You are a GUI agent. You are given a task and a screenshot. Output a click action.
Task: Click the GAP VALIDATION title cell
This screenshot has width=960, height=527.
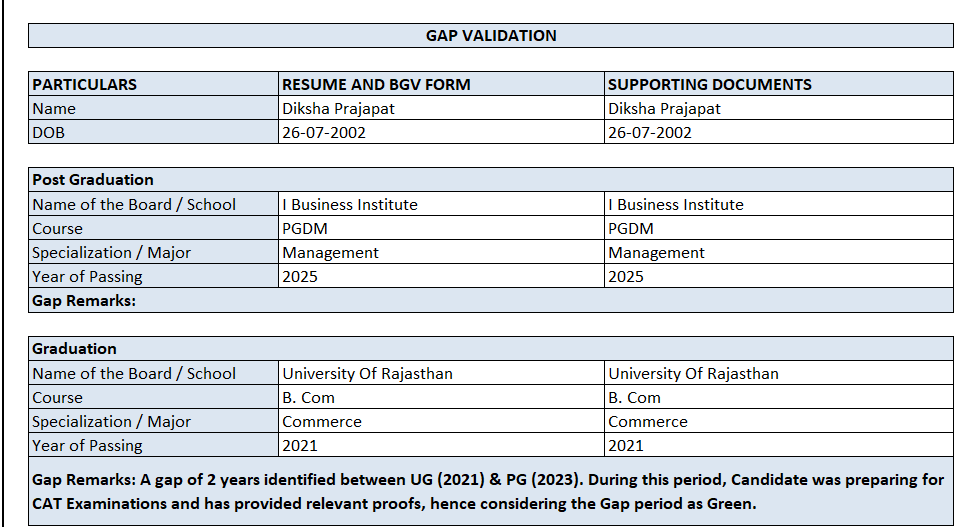[x=491, y=36]
